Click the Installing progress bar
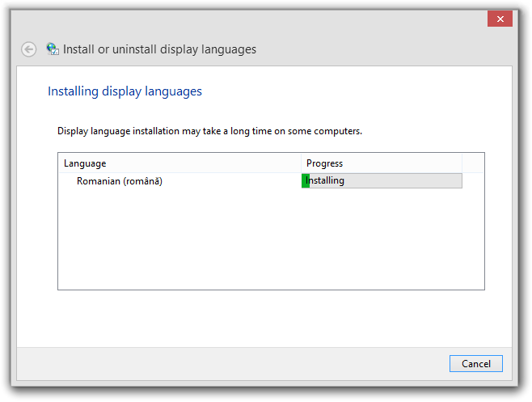 point(382,180)
